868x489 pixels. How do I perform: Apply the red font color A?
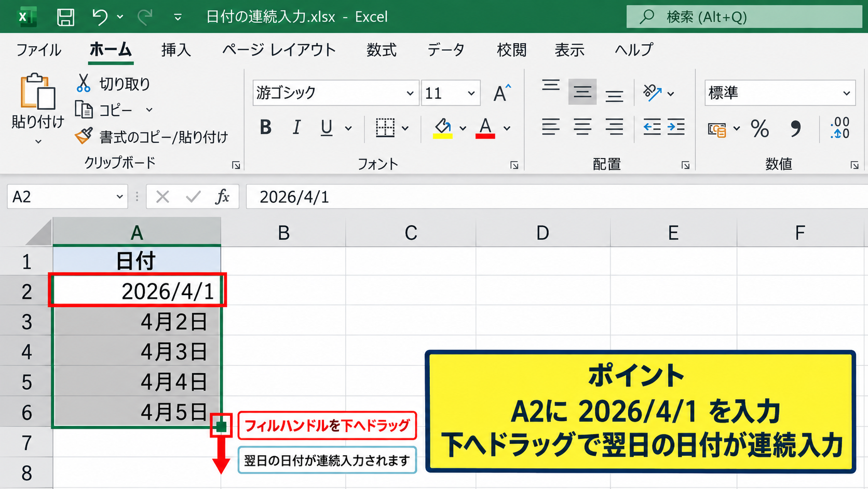pos(485,128)
